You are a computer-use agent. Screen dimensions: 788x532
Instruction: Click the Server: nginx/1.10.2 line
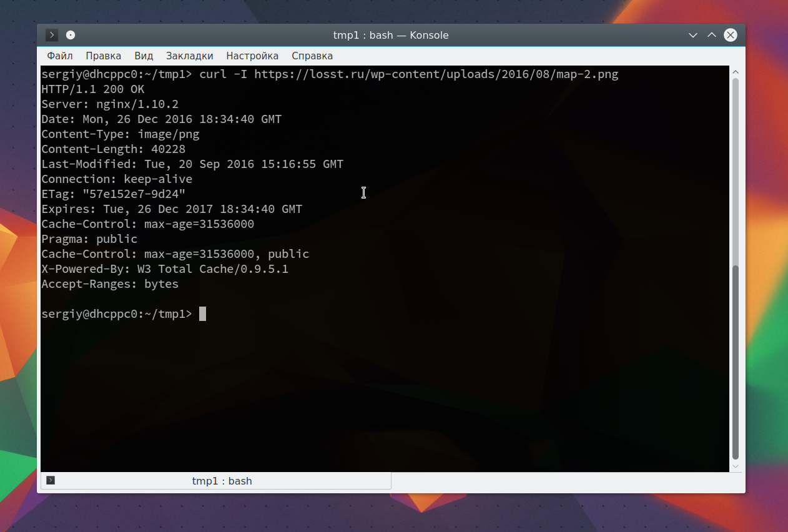click(x=110, y=104)
